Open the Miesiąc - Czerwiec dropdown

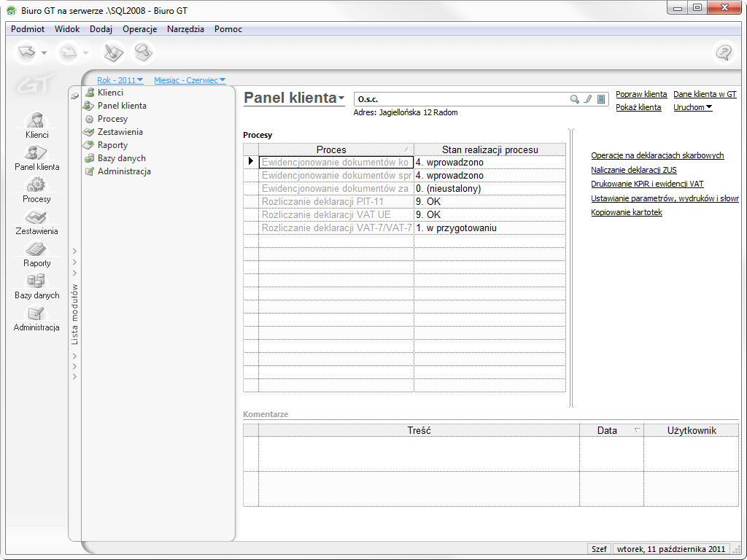click(190, 80)
